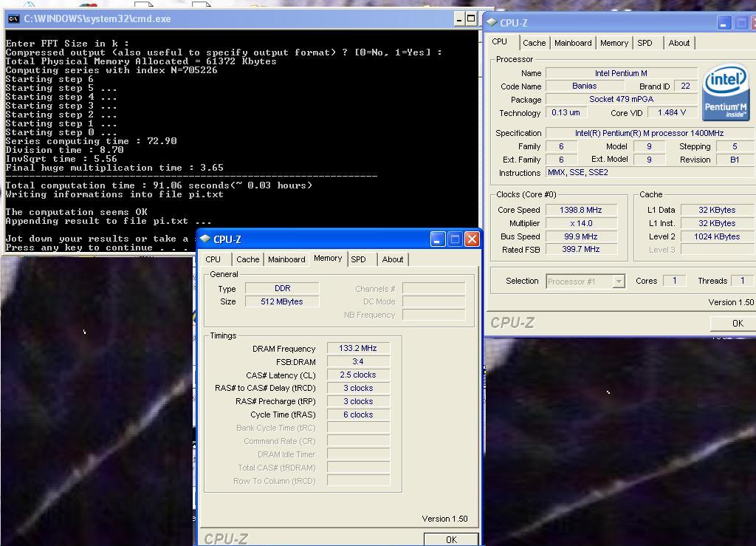Switch to the CPU tab in the Memory window
Viewport: 756px width, 546px height.
pyautogui.click(x=213, y=259)
